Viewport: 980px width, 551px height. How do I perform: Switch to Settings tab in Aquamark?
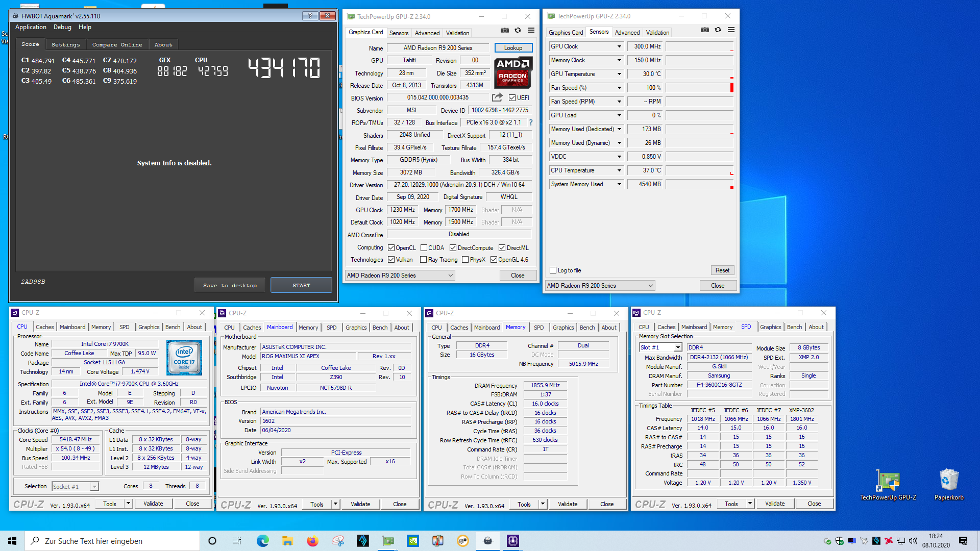[65, 44]
